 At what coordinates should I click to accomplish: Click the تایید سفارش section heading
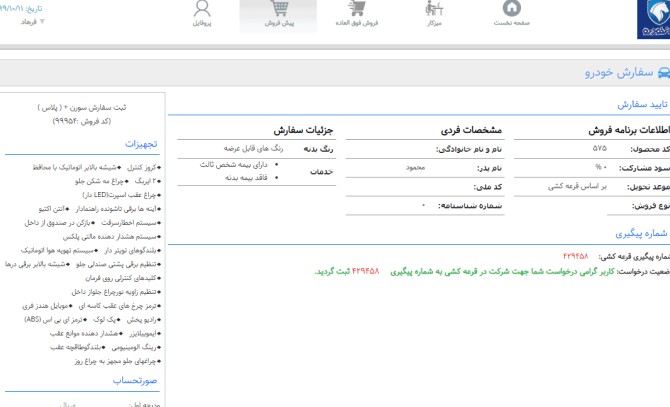[642, 105]
